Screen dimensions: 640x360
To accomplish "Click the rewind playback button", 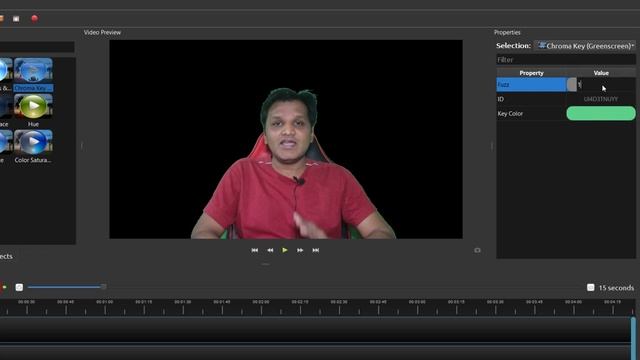I will pos(270,250).
